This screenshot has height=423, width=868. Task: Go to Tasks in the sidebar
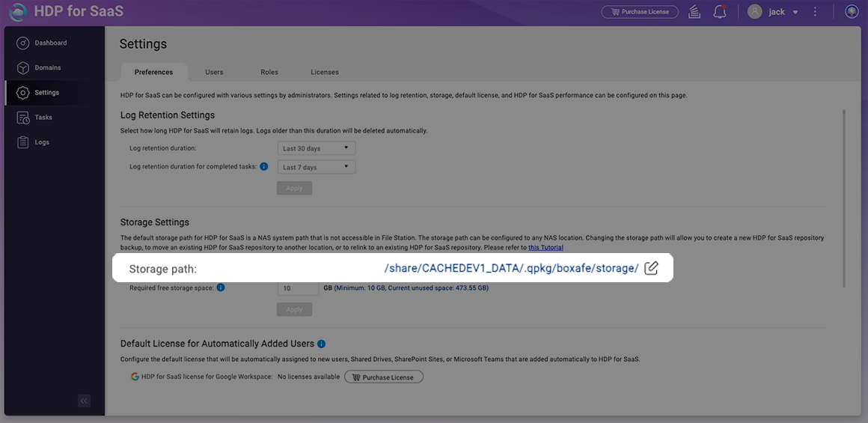(43, 118)
